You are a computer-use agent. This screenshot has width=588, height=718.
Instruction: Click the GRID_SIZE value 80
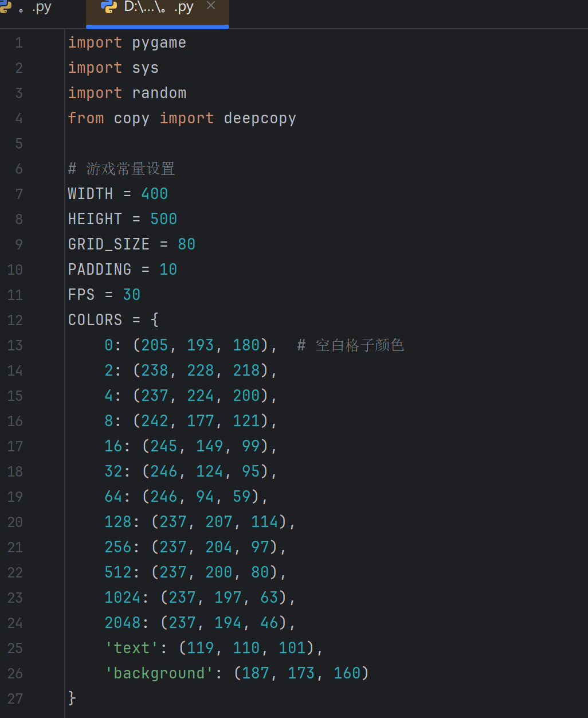point(187,244)
